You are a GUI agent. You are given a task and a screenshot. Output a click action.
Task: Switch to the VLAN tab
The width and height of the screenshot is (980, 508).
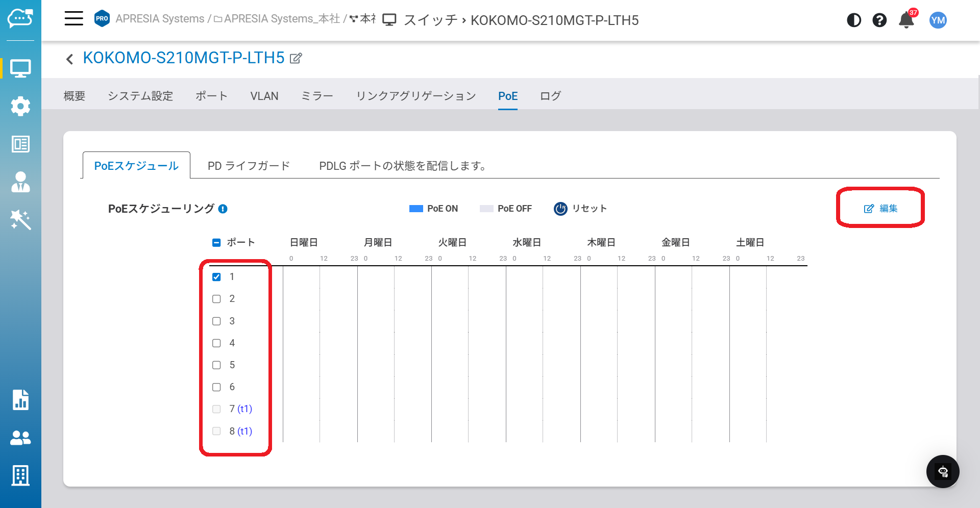coord(264,96)
